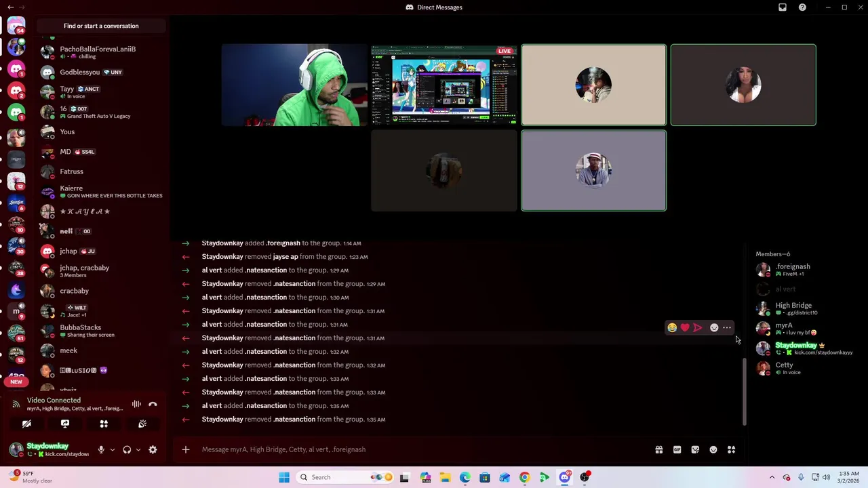The width and height of the screenshot is (868, 488).
Task: Open DM with Tayy
Action: coord(102,91)
